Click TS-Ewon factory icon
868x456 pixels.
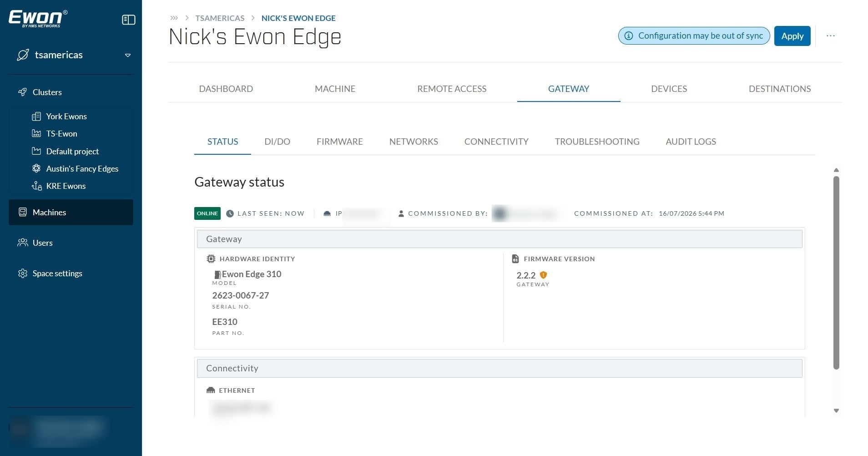tap(36, 133)
